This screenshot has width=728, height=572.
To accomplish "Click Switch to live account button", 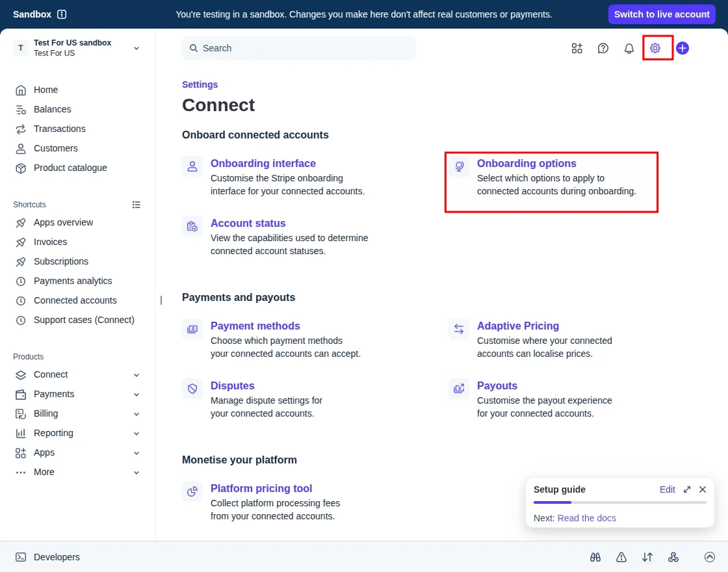I will (662, 14).
